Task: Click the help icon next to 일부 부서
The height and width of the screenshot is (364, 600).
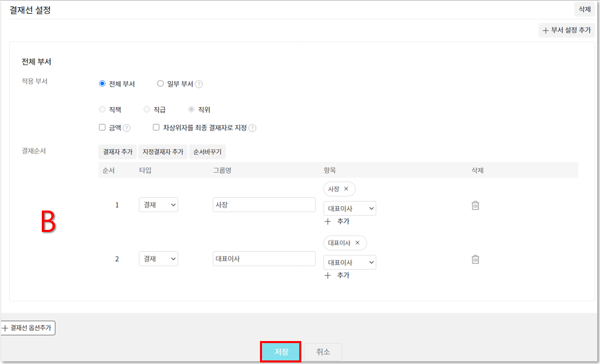Action: point(199,85)
